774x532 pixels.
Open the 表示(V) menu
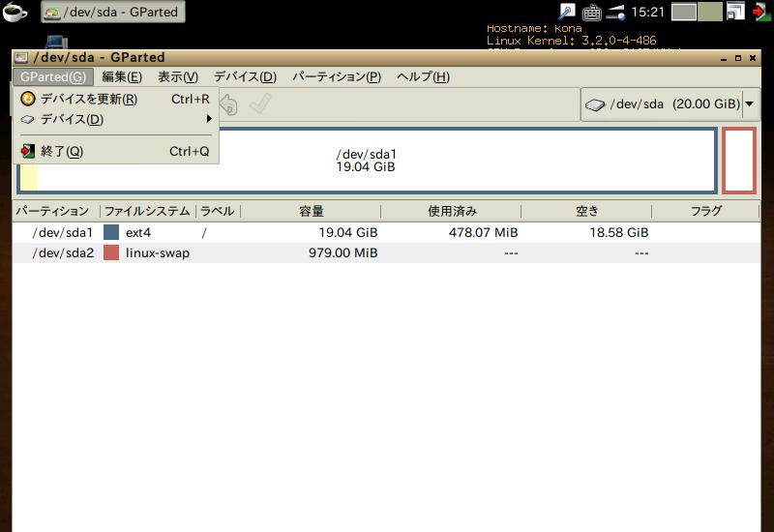[178, 77]
